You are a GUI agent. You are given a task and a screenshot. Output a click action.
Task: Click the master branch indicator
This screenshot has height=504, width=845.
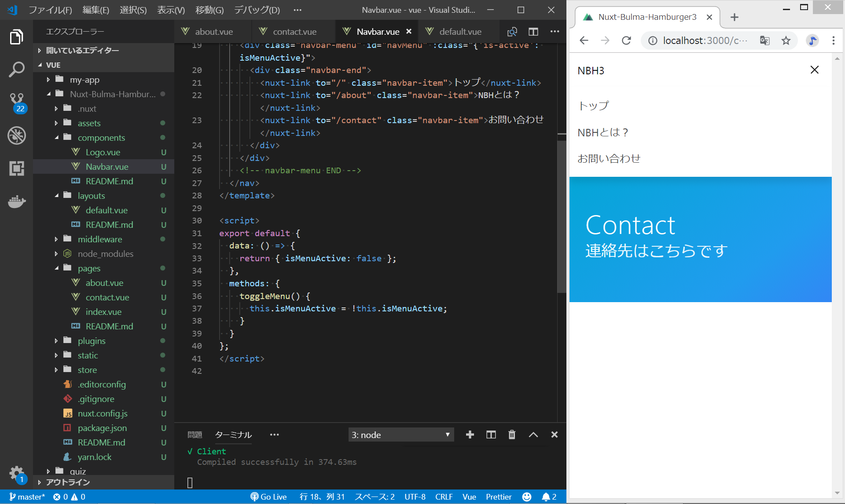27,497
